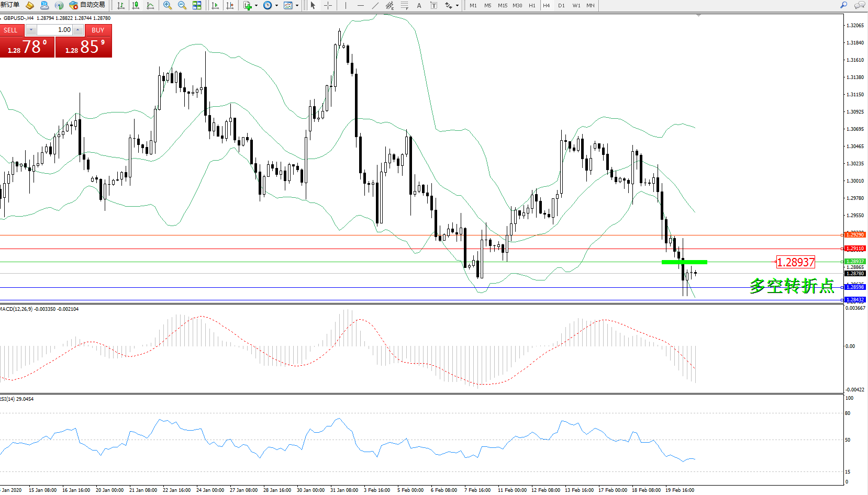The image size is (868, 495).
Task: Switch to the H1 timeframe
Action: pyautogui.click(x=532, y=5)
